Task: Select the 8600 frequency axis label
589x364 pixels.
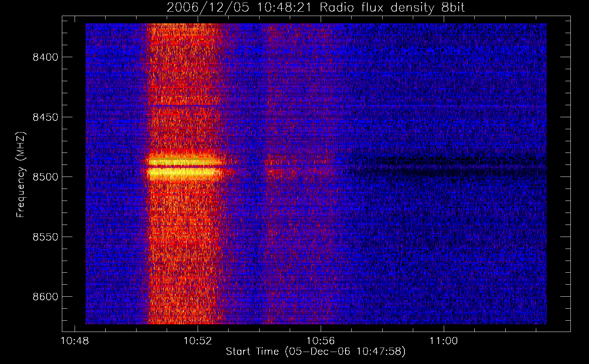Action: 45,297
